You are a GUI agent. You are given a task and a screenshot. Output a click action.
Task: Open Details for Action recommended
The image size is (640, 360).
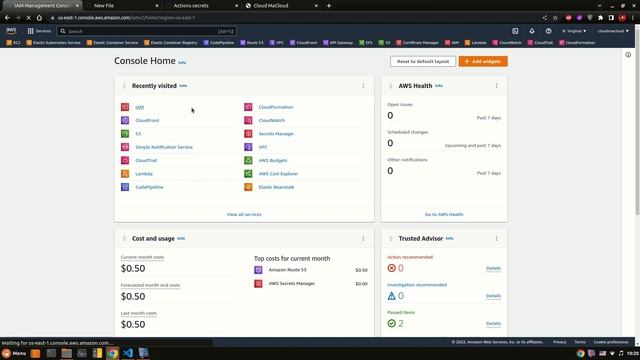click(493, 268)
